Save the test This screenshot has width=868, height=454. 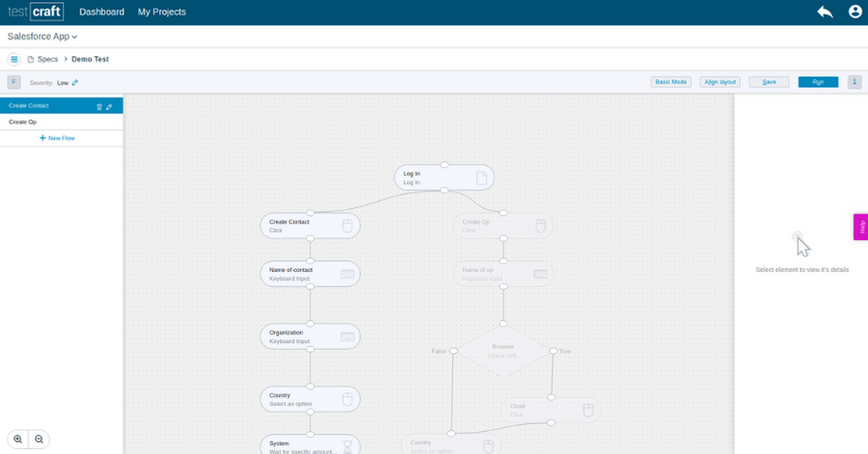coord(769,82)
